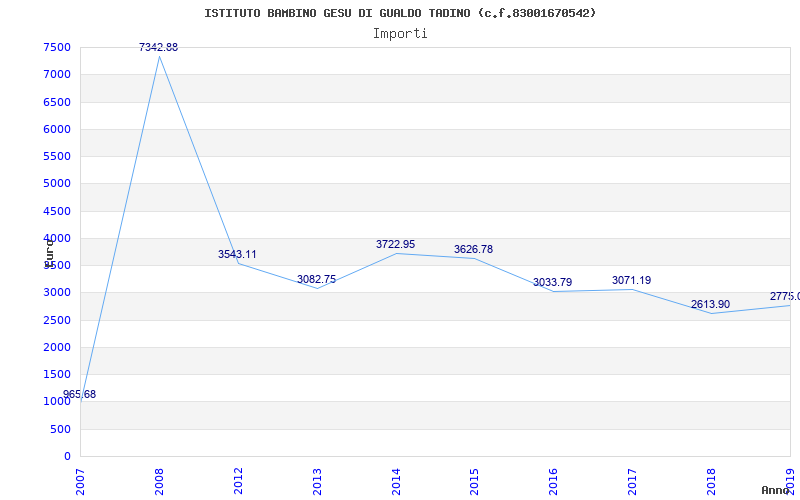Click the 7000 y-axis tick label
The width and height of the screenshot is (800, 500).
tap(57, 74)
